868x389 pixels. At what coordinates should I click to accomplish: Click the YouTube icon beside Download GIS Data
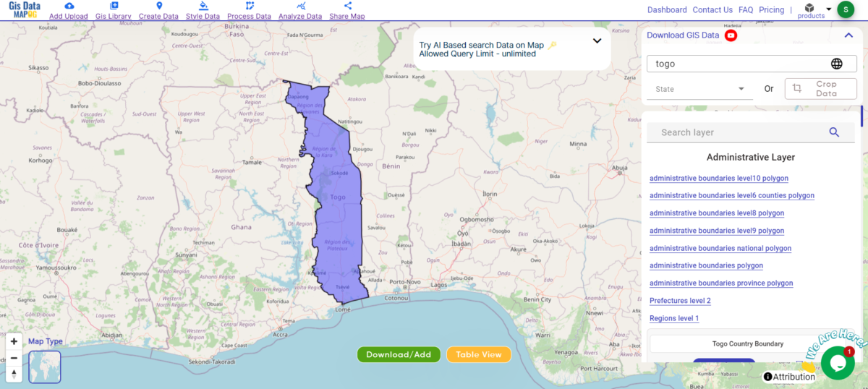(x=731, y=35)
